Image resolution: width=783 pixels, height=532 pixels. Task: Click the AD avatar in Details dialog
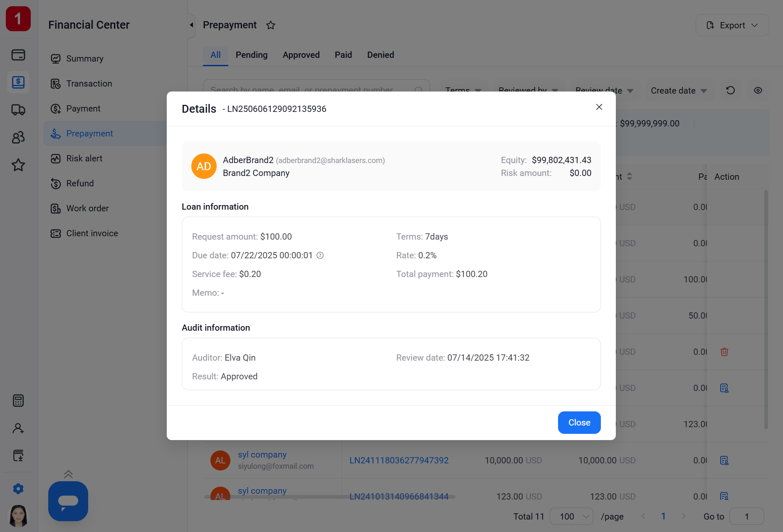coord(204,166)
